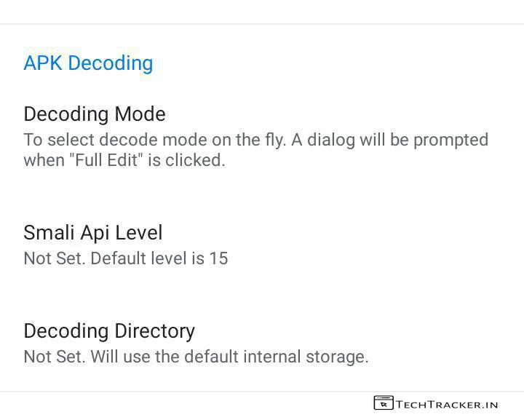The height and width of the screenshot is (420, 524).
Task: Open the Decoding Directory setting
Action: [x=262, y=343]
